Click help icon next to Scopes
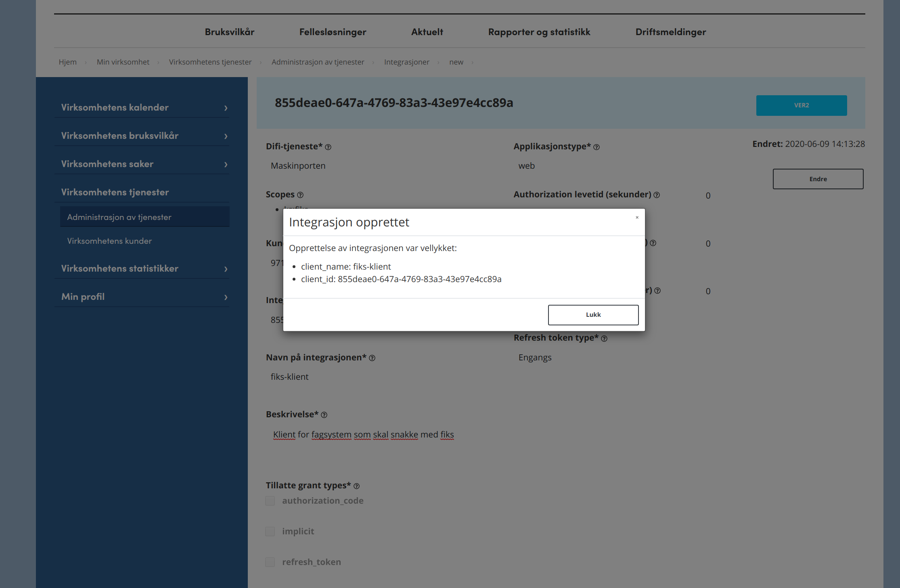Screen dimensions: 900x588 [300, 195]
